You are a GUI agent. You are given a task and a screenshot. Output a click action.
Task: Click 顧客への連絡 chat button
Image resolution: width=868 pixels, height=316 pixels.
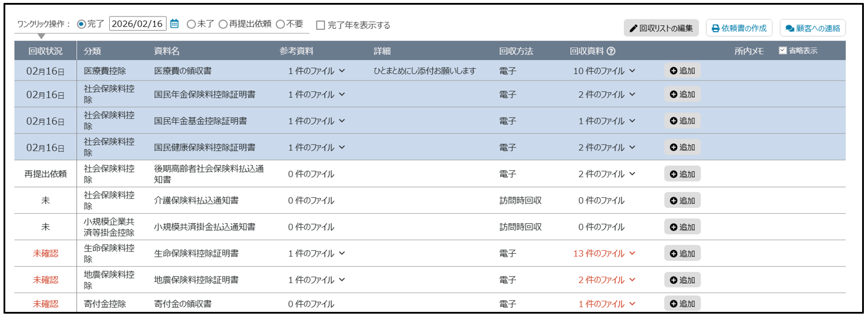[x=812, y=28]
